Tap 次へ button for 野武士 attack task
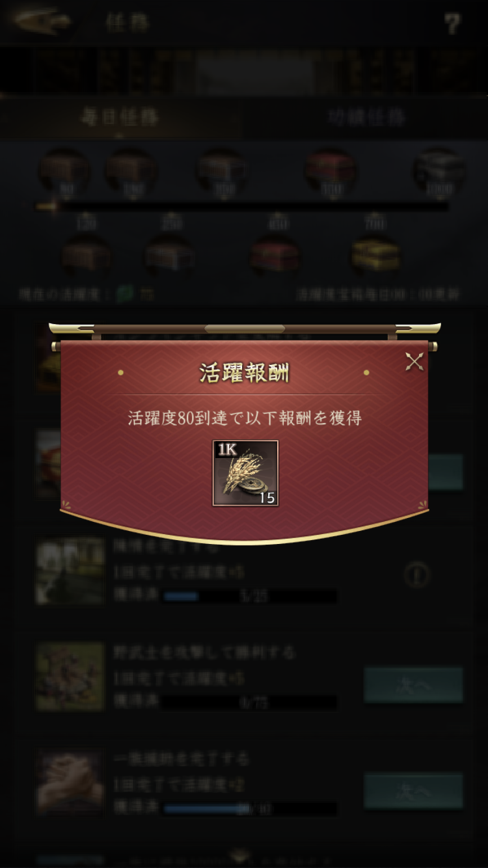 [x=414, y=685]
